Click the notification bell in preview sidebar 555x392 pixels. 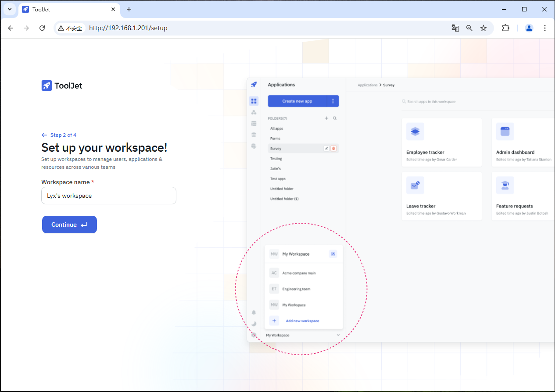coord(254,313)
